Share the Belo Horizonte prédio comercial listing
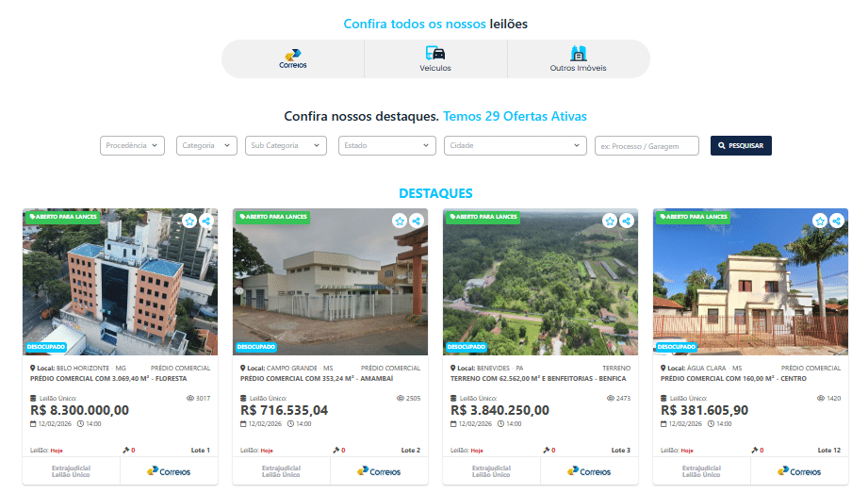This screenshot has height=493, width=868. tap(206, 221)
